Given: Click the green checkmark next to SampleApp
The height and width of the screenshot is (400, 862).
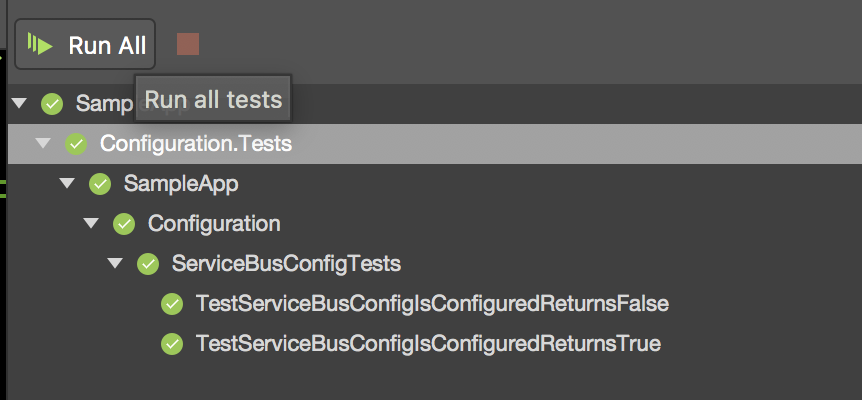Looking at the screenshot, I should 100,184.
